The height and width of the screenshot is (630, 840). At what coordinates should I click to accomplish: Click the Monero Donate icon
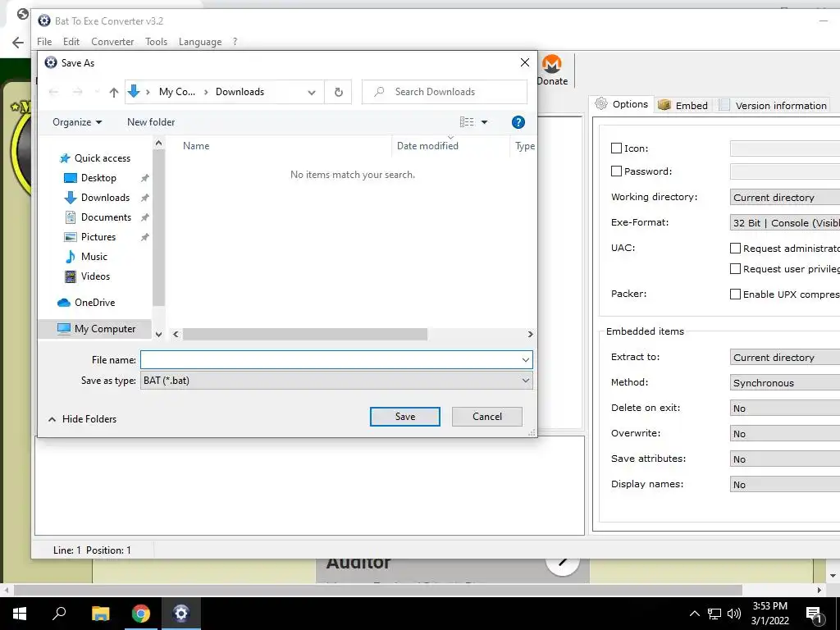pos(552,64)
